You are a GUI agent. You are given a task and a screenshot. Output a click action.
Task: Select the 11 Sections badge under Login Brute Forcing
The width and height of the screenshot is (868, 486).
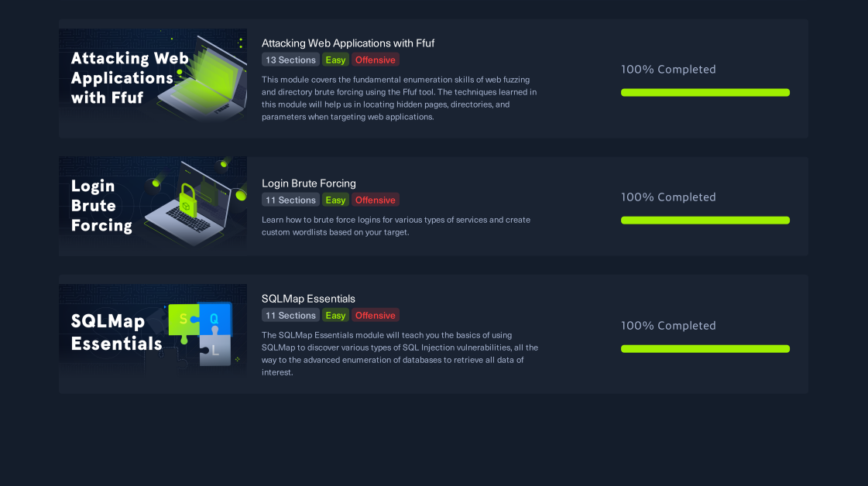point(290,200)
